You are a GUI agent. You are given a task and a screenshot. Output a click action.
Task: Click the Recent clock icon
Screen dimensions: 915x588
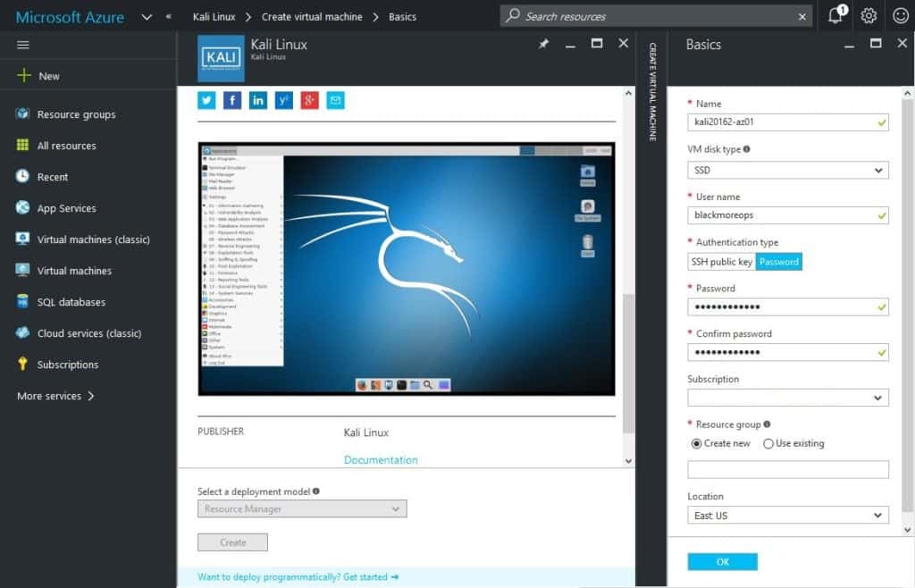click(x=22, y=176)
